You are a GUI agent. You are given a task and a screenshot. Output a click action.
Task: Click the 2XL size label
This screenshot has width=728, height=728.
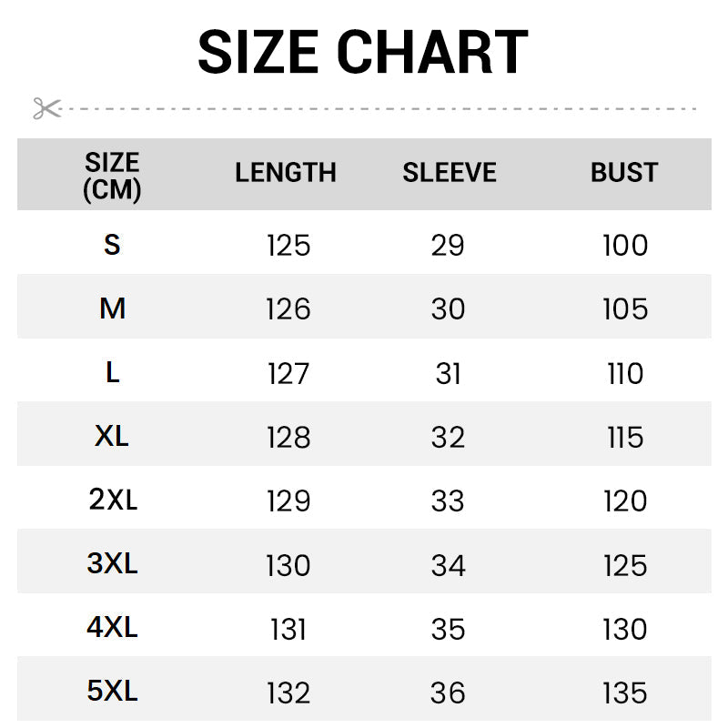point(113,500)
